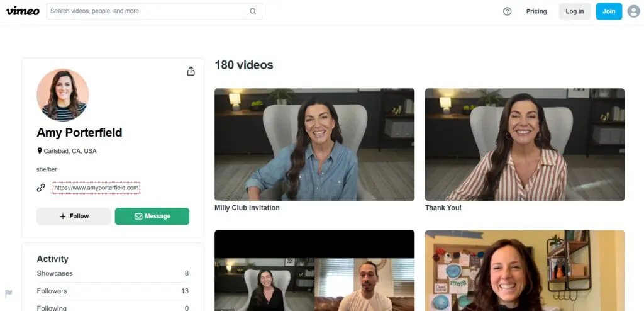Click the Join button

609,11
